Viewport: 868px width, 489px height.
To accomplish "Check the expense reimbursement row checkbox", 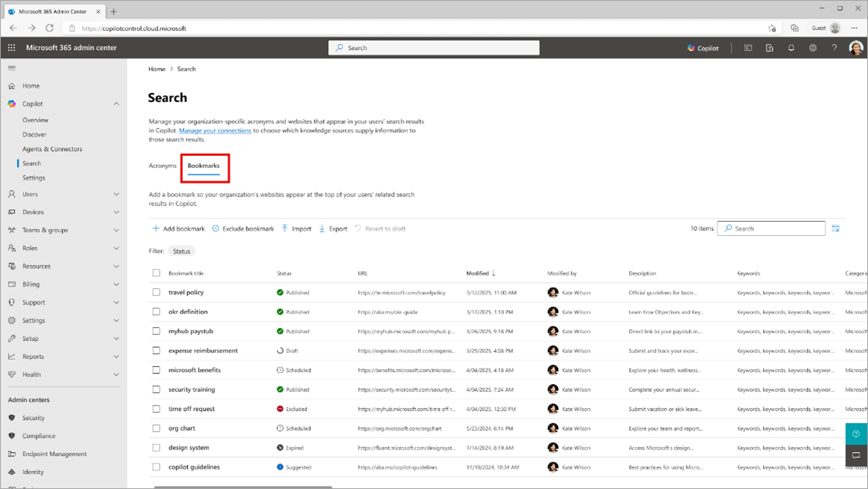I will (x=156, y=350).
